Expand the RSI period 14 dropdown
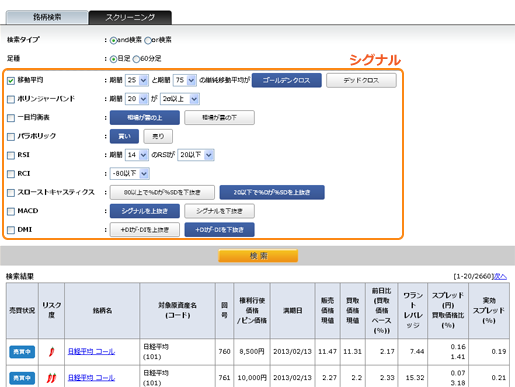This screenshot has height=387, width=515. [x=137, y=155]
